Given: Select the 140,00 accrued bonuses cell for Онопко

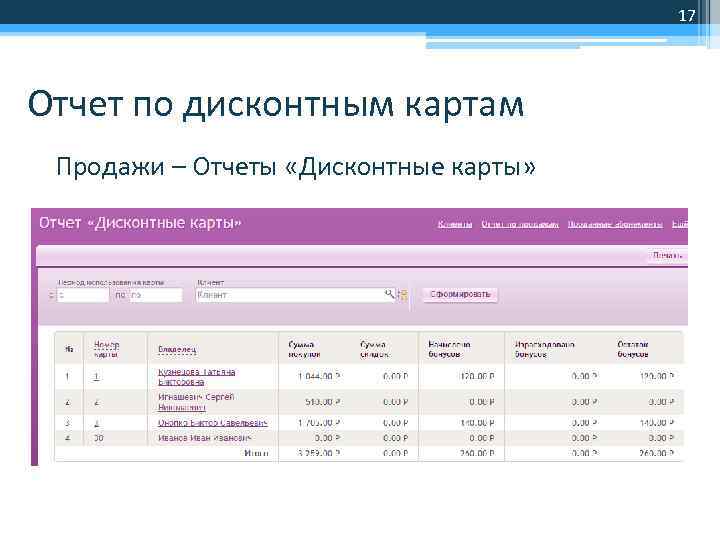Looking at the screenshot, I should tap(478, 422).
